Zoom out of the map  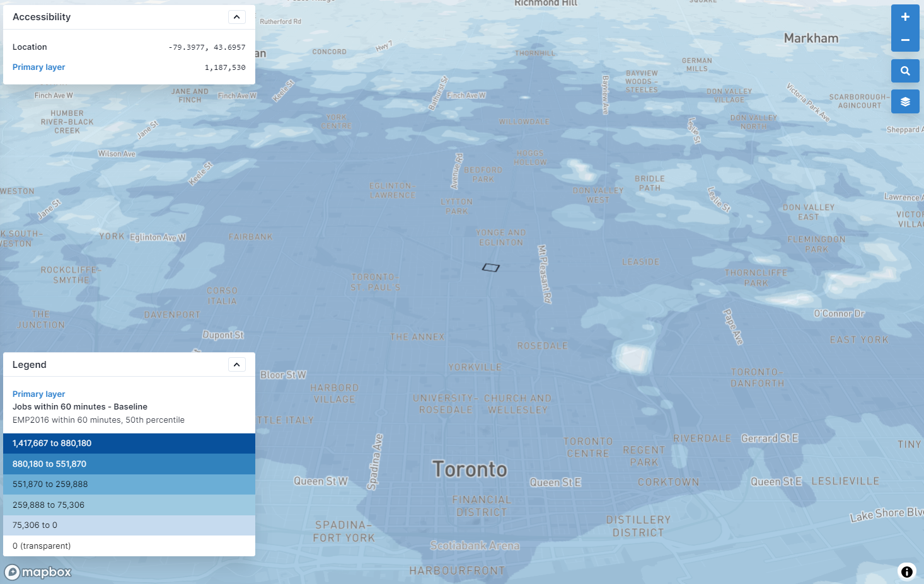[905, 40]
